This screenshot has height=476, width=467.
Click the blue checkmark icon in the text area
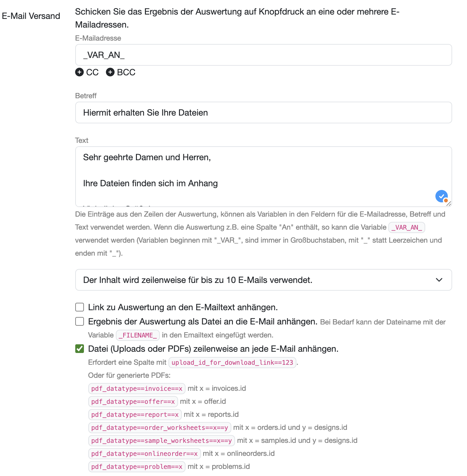tap(441, 196)
